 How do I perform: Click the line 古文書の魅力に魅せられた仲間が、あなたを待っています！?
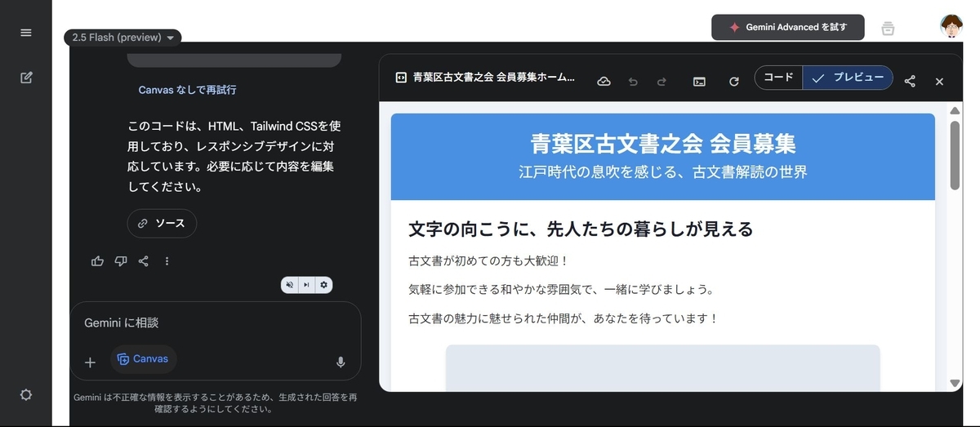563,318
